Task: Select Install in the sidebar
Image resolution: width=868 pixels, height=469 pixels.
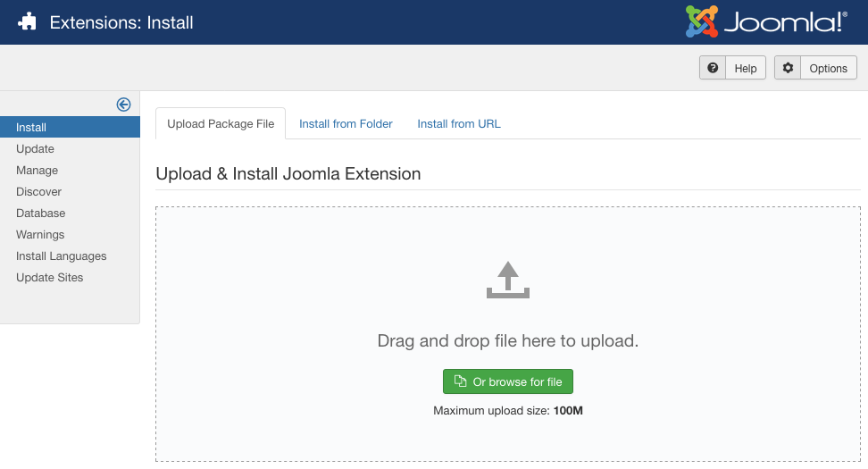Action: pyautogui.click(x=70, y=127)
